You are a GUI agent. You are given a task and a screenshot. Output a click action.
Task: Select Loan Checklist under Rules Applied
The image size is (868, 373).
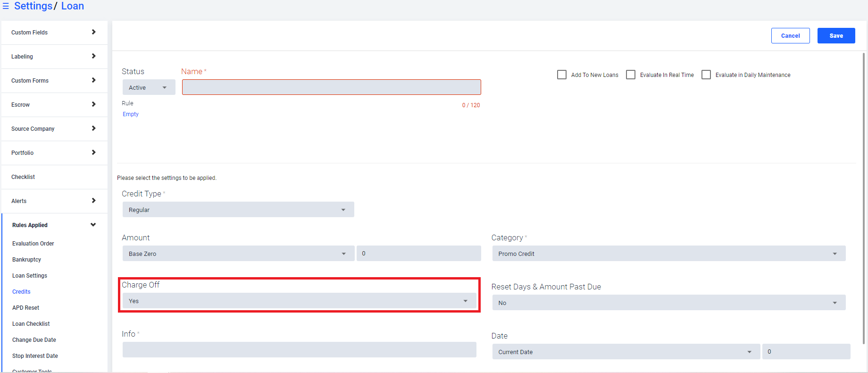click(x=31, y=324)
